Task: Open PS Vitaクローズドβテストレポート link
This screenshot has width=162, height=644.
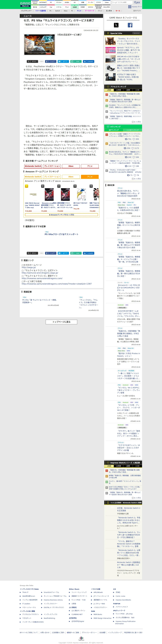Action: coord(61,234)
